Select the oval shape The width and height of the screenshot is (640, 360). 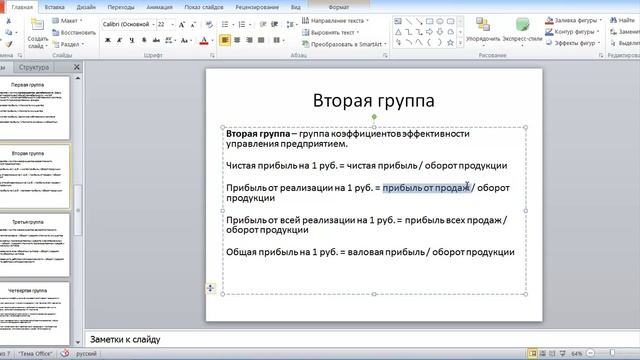click(440, 21)
